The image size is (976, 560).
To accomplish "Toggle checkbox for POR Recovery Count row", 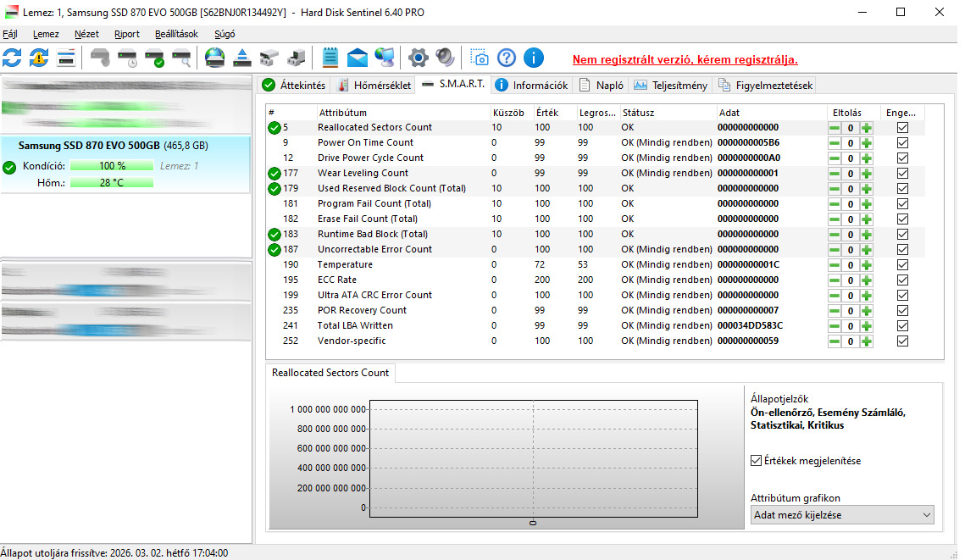I will pos(902,310).
